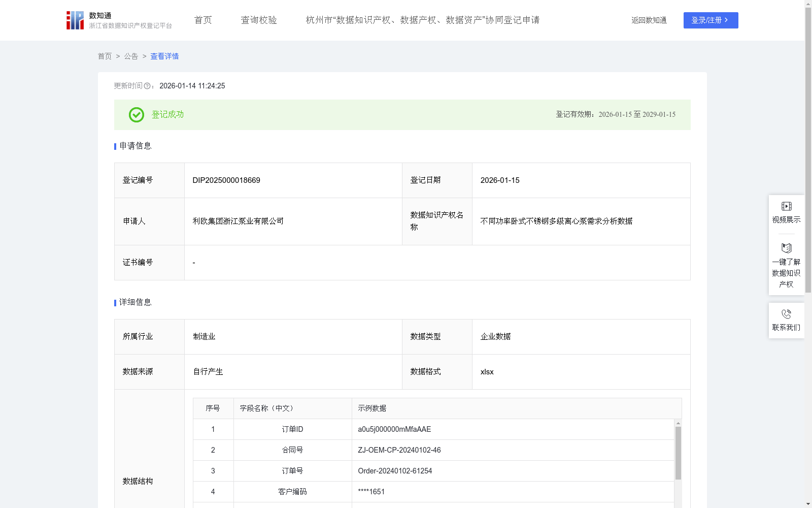Screen dimensions: 812x508
Task: Click 首页 in the breadcrumb
Action: click(105, 56)
